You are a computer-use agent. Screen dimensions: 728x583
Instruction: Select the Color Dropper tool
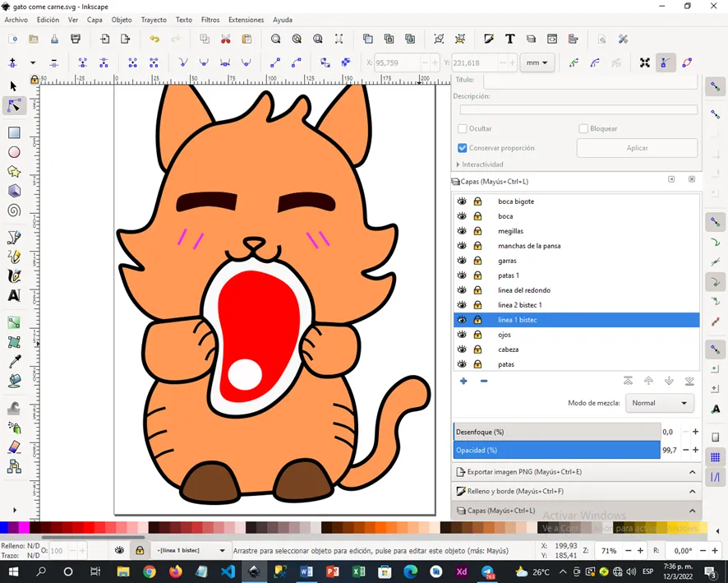(x=14, y=362)
